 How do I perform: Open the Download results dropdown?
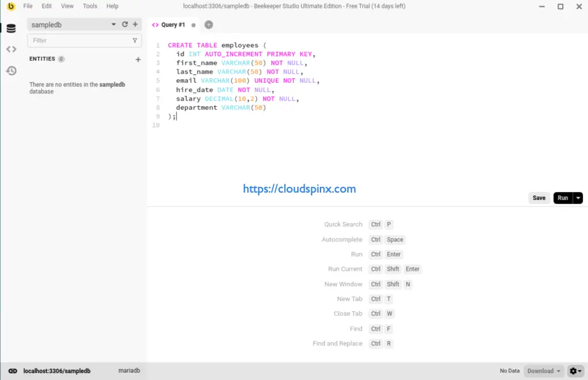click(x=543, y=371)
